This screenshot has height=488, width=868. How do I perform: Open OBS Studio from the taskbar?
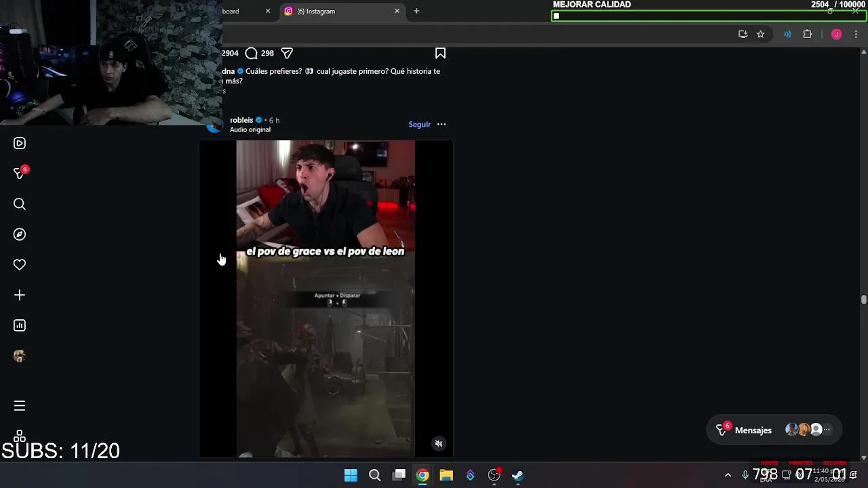pyautogui.click(x=494, y=475)
